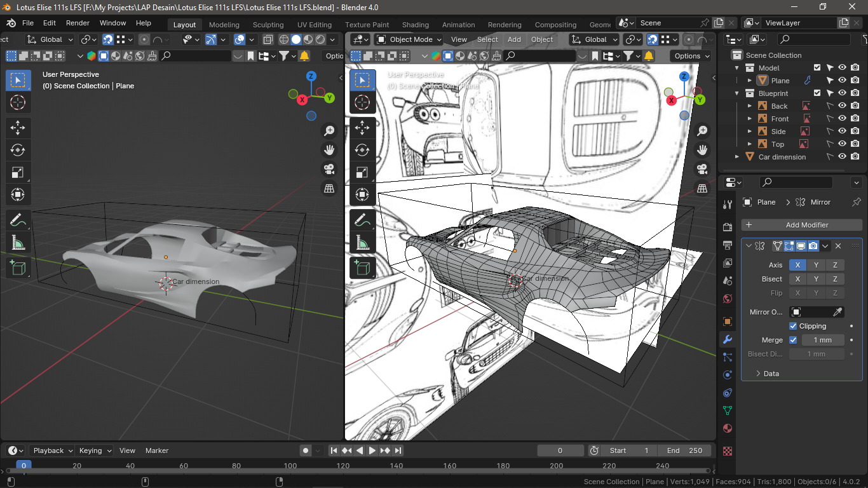The width and height of the screenshot is (868, 488).
Task: Activate the Annotate tool in left viewport
Action: click(18, 220)
